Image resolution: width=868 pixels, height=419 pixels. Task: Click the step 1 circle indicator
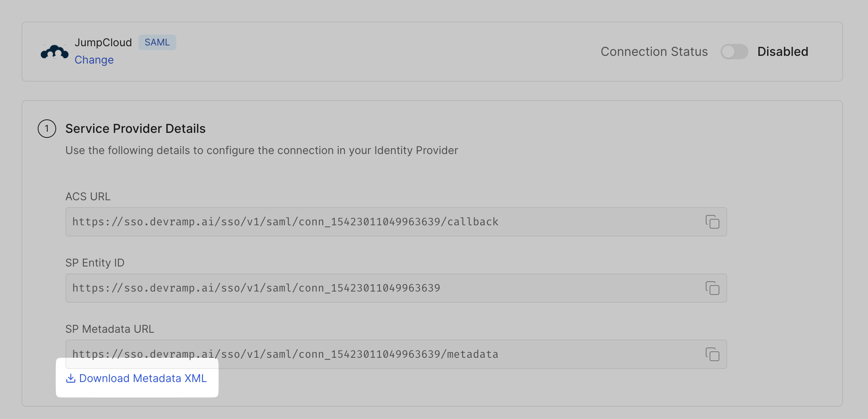47,129
